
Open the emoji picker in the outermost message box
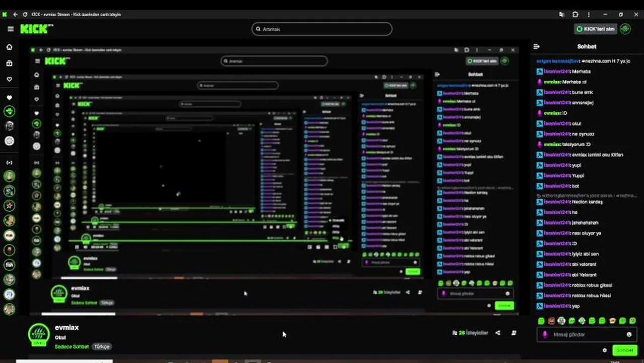tap(629, 334)
